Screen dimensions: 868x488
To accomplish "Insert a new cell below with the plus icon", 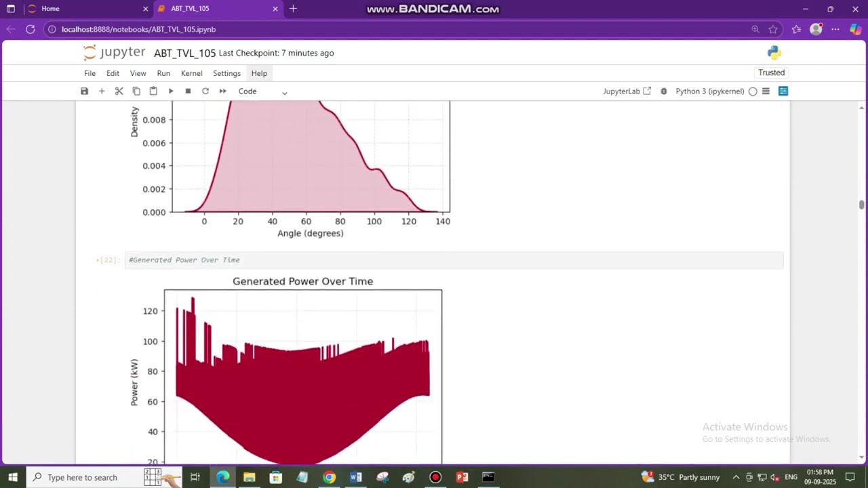I will click(x=102, y=91).
